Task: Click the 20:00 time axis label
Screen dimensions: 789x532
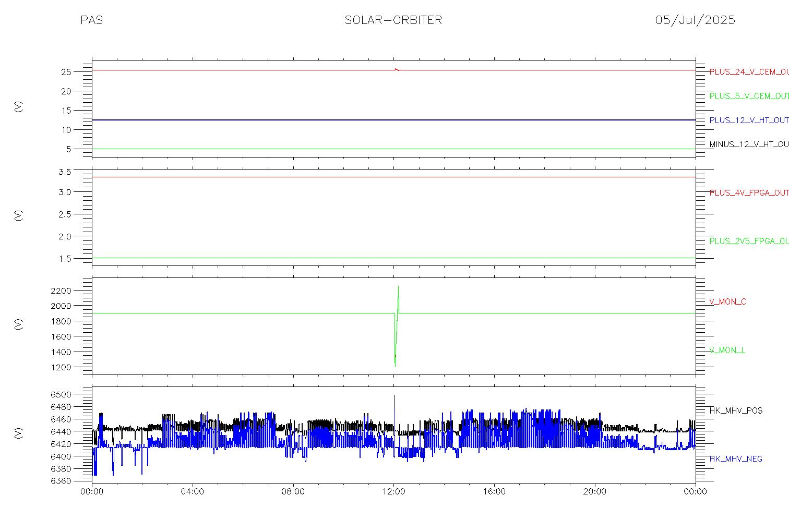Action: click(x=595, y=492)
